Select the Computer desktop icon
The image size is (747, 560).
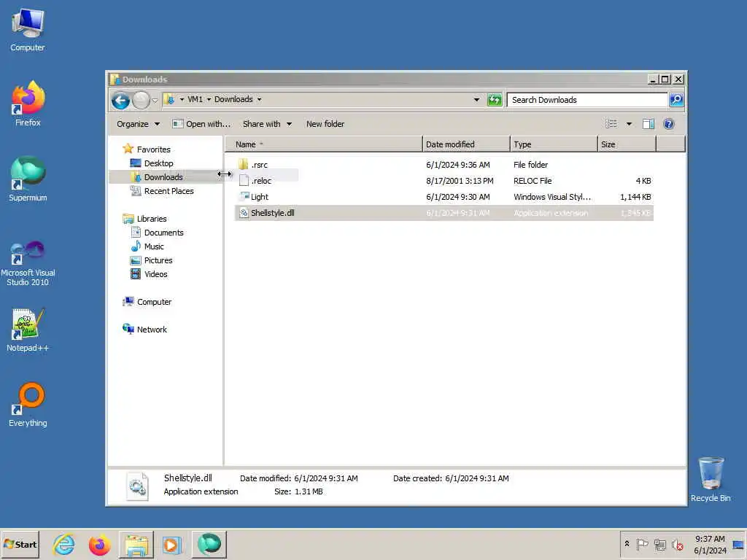tap(28, 31)
